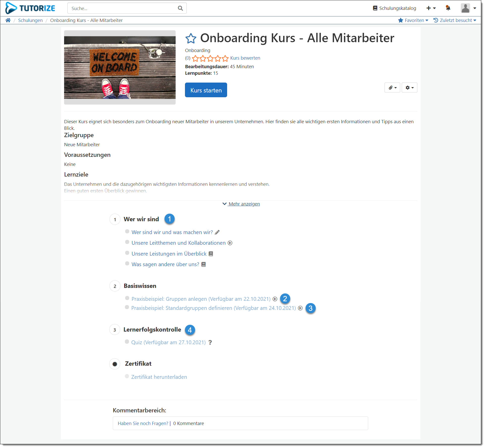This screenshot has width=485, height=448.
Task: Click the document icon beside 'Unsere Leistungen im Überblick'
Action: coord(211,254)
